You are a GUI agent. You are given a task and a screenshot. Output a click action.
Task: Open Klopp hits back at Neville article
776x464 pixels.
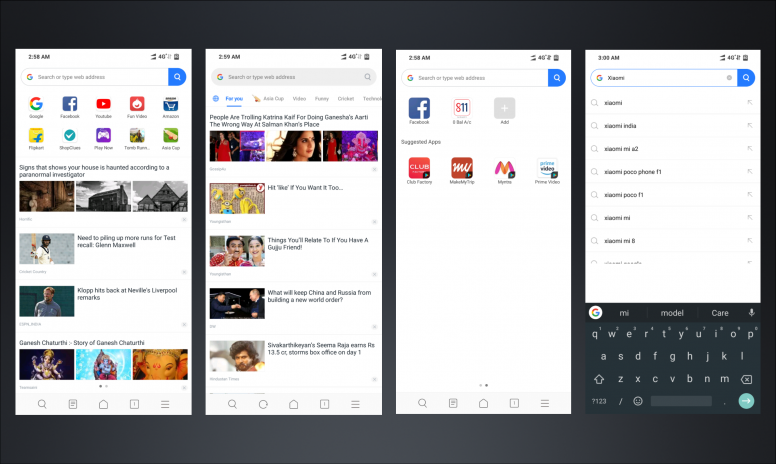click(103, 304)
